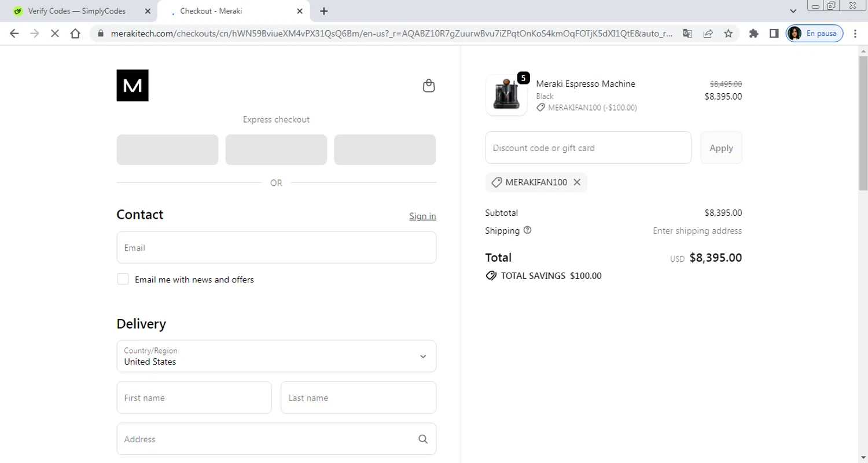The image size is (868, 463).
Task: Click the first express checkout button
Action: 167,150
